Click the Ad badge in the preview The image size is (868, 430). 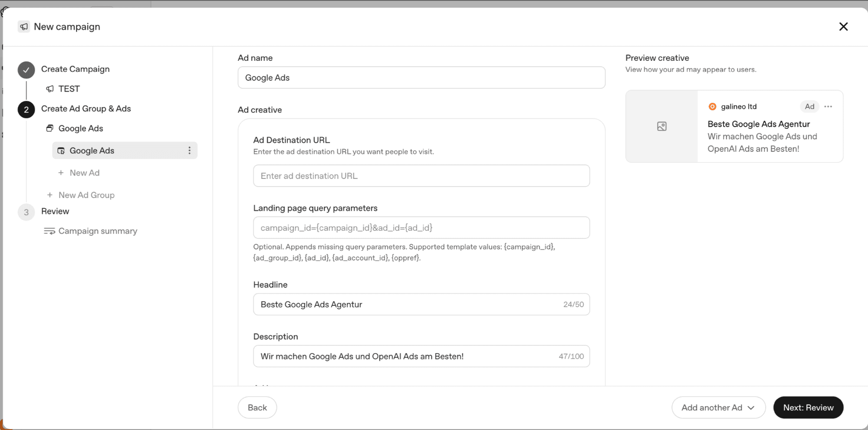pyautogui.click(x=809, y=107)
